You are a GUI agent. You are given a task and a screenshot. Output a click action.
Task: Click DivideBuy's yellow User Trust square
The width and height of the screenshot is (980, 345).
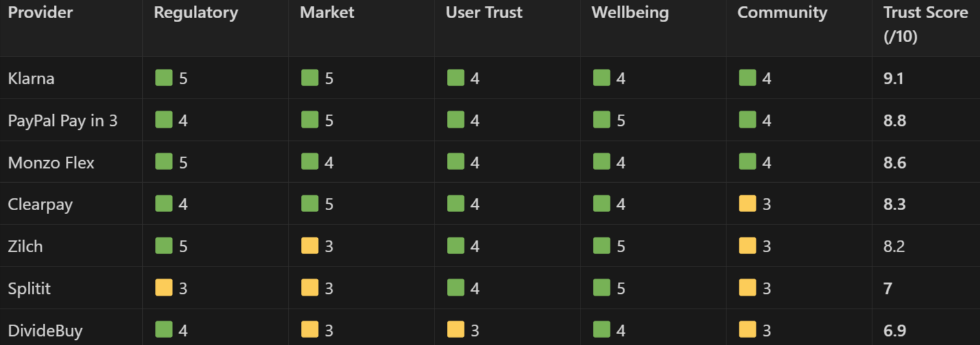pos(455,330)
